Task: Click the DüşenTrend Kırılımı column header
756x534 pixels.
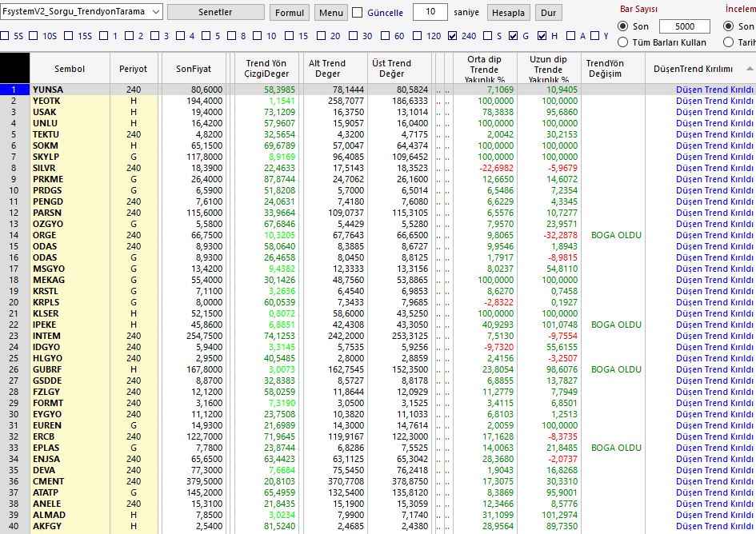Action: pos(700,69)
